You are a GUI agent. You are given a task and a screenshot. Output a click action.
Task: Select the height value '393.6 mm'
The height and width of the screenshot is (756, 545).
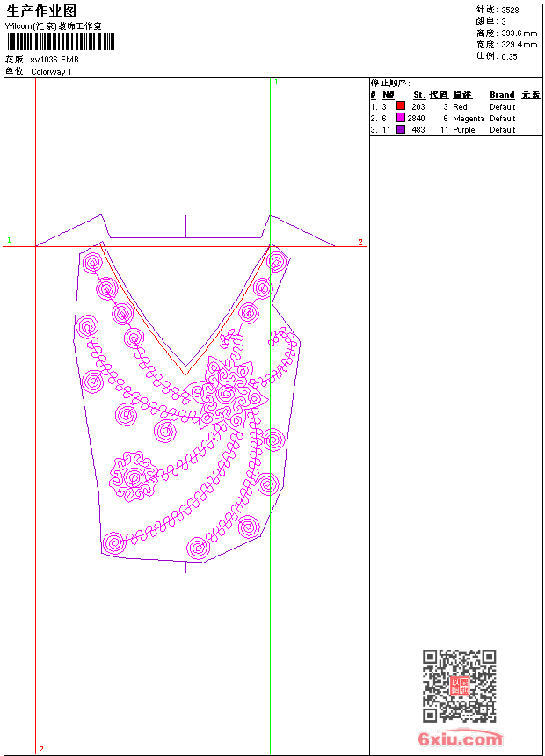[x=519, y=33]
